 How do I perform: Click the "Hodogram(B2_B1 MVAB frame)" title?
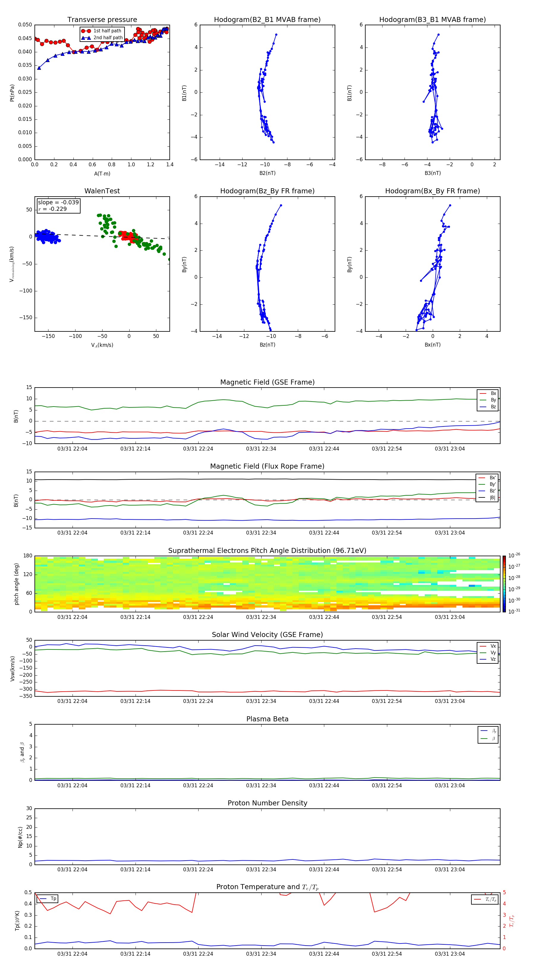point(267,20)
